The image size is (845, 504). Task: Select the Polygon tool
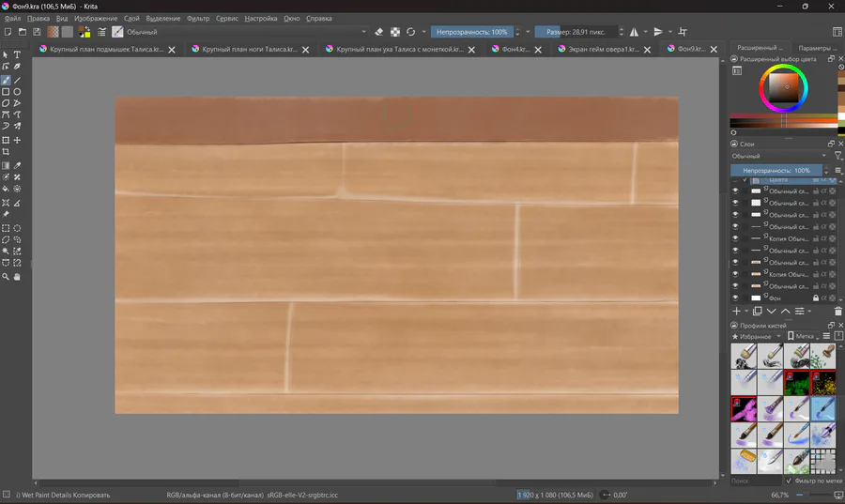pos(6,103)
